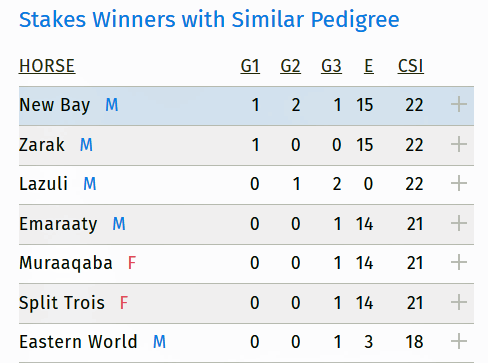The width and height of the screenshot is (488, 363).
Task: Click plus icon for Split Trois
Action: [459, 302]
